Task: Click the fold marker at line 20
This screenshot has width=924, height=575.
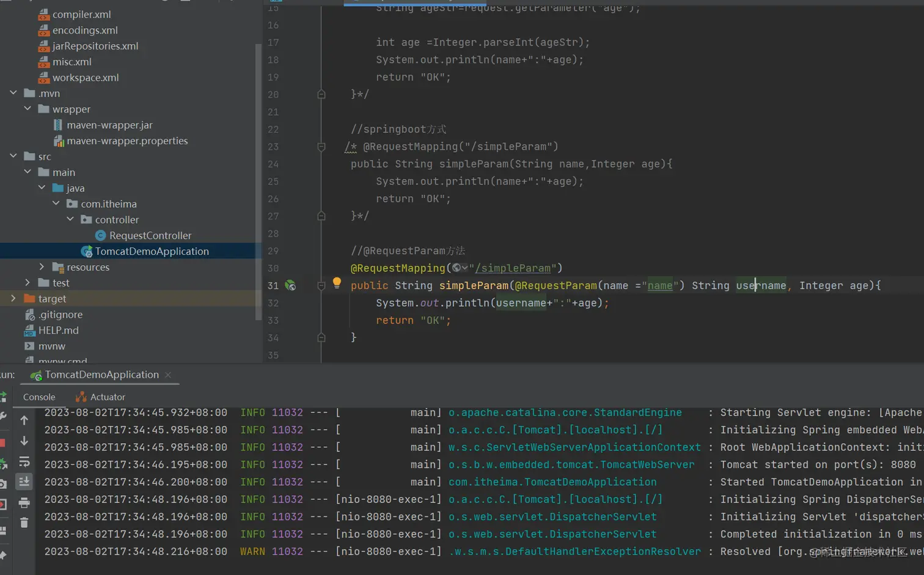Action: pyautogui.click(x=321, y=94)
